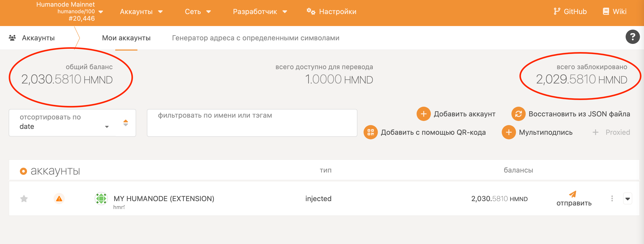Click the Аккаунты people icon in breadcrumb

(12, 38)
